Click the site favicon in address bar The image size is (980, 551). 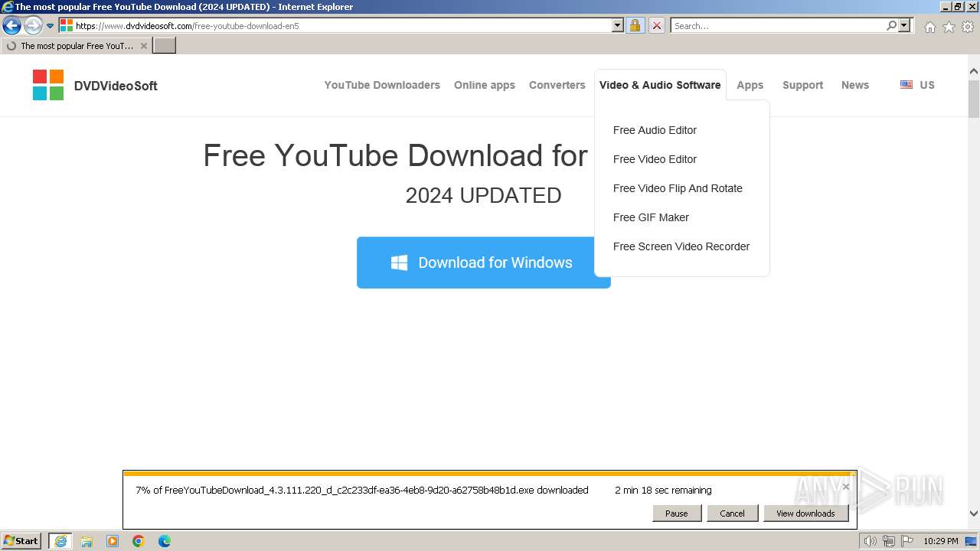coord(67,25)
